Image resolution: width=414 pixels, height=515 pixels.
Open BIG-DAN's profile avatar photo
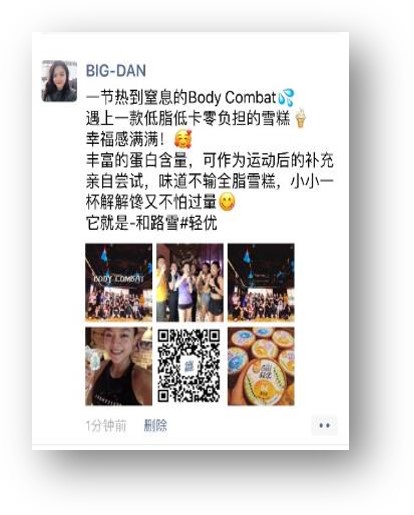[59, 81]
